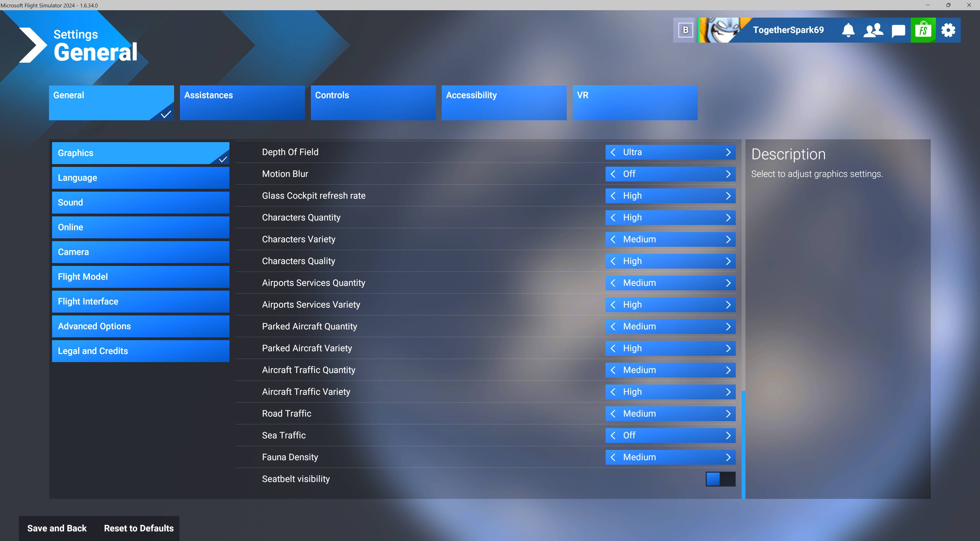980x541 pixels.
Task: Select Advanced Options in the sidebar
Action: (140, 326)
